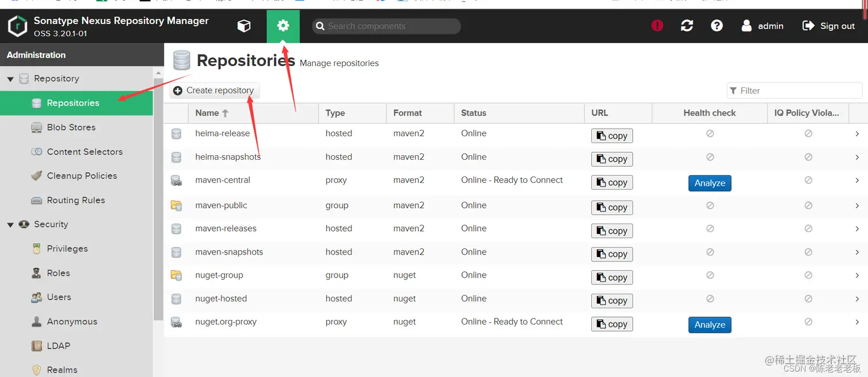The image size is (868, 377).
Task: Click the Sign out button
Action: click(828, 26)
